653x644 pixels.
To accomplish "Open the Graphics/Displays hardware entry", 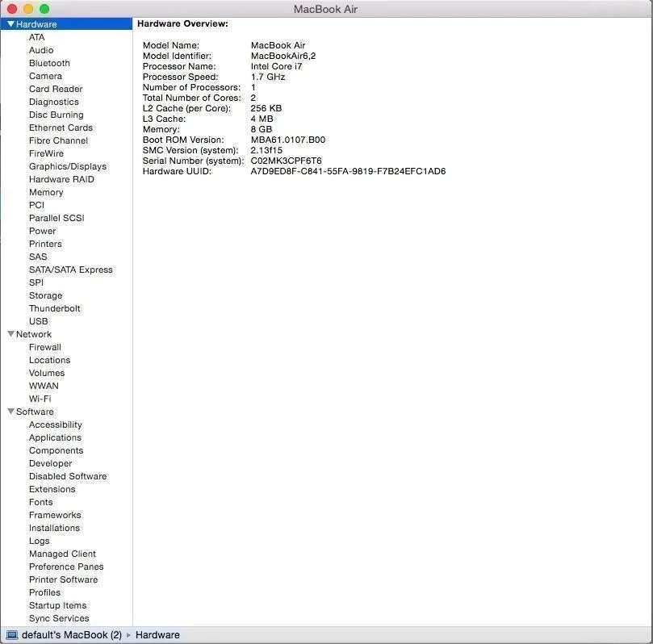I will coord(67,166).
